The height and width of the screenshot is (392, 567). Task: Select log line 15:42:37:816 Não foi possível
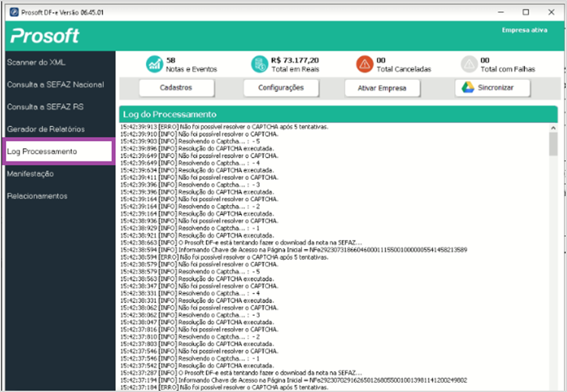[x=199, y=329]
